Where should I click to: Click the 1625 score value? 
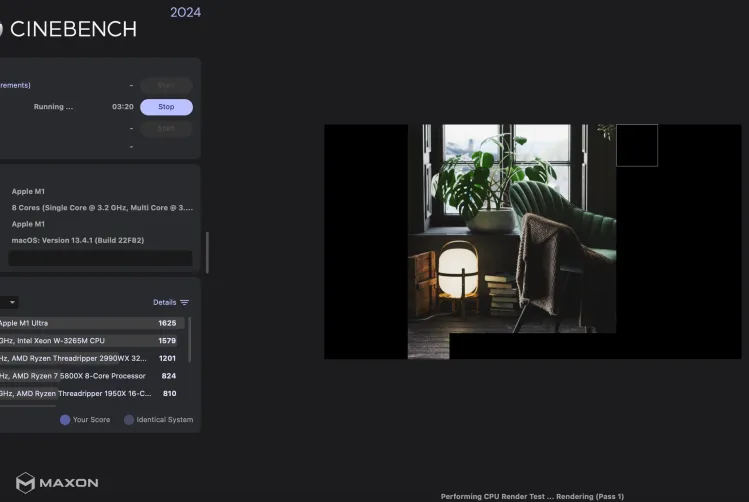pos(167,323)
